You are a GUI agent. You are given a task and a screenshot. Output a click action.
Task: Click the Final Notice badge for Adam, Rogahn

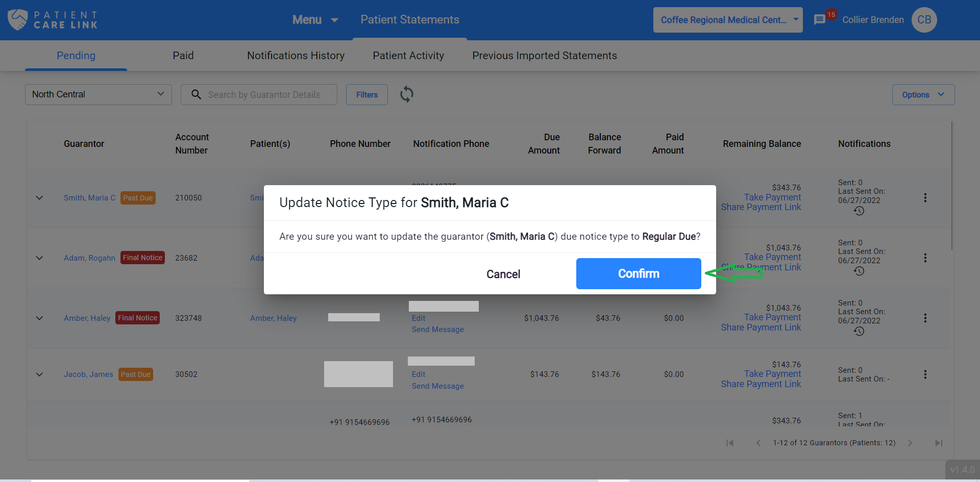[142, 258]
